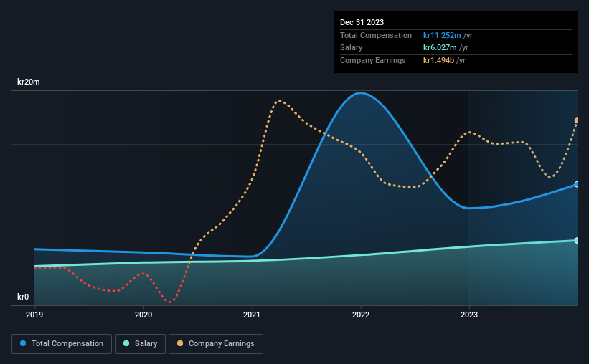Click the teal Salary legend dot
Viewport: 589px width, 364px height.
coord(126,343)
